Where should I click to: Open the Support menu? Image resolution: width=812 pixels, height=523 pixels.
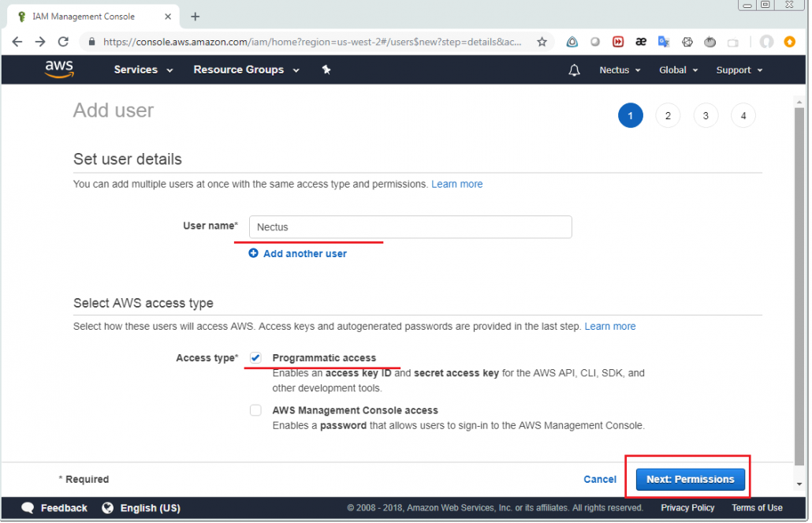click(x=739, y=70)
